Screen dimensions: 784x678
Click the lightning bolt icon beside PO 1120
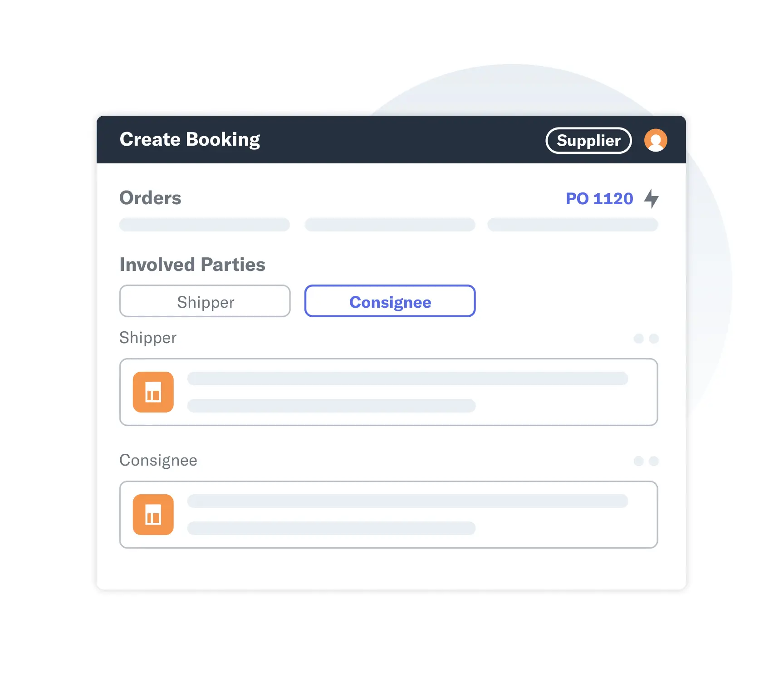[x=652, y=198]
